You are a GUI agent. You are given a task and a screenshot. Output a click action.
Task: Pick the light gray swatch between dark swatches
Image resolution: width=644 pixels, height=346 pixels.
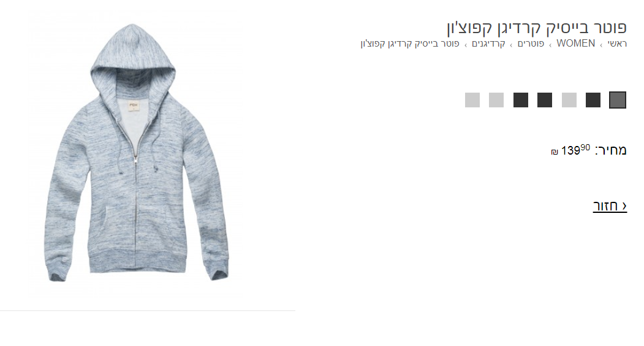pyautogui.click(x=569, y=100)
